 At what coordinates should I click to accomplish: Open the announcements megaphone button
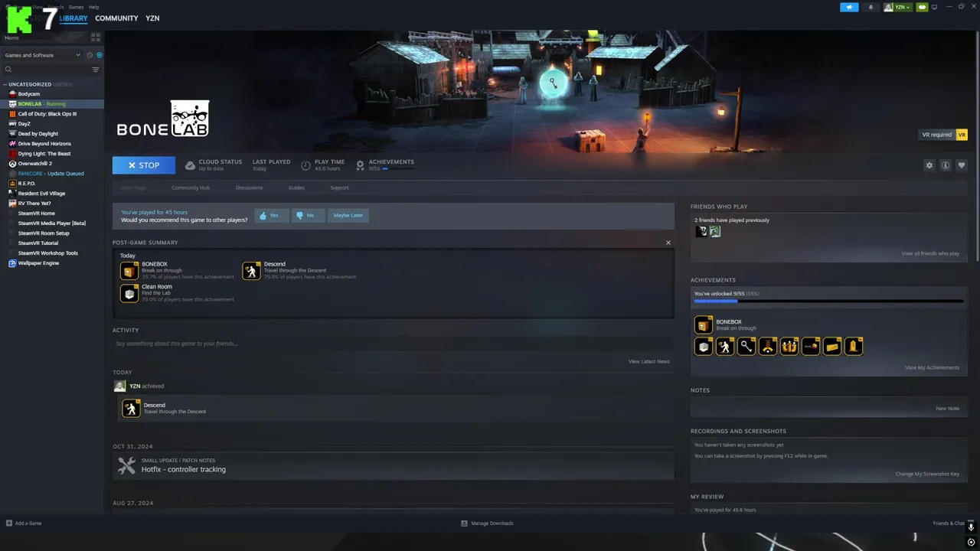(849, 7)
